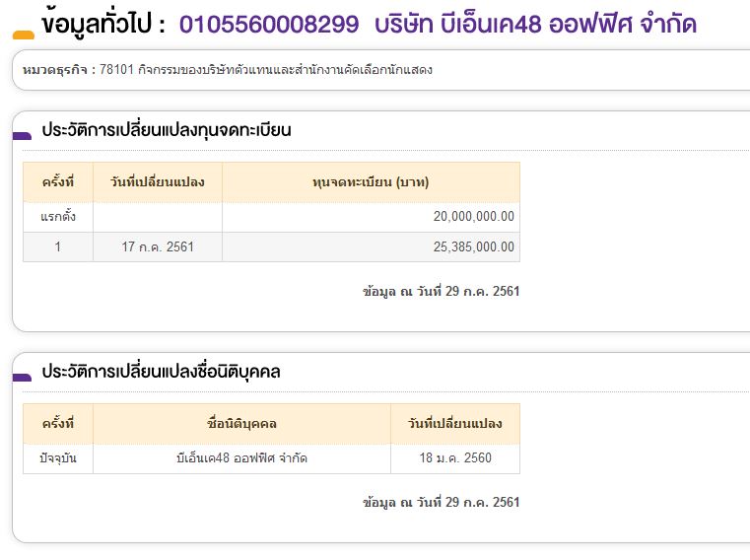Click the แรกตั้ง row cell
The height and width of the screenshot is (560, 750).
58,217
